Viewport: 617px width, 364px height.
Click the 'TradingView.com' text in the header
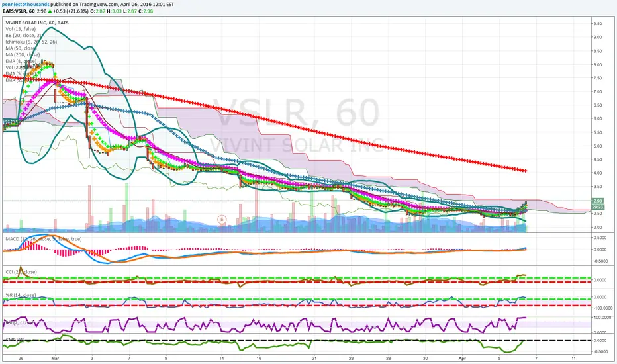(100, 5)
